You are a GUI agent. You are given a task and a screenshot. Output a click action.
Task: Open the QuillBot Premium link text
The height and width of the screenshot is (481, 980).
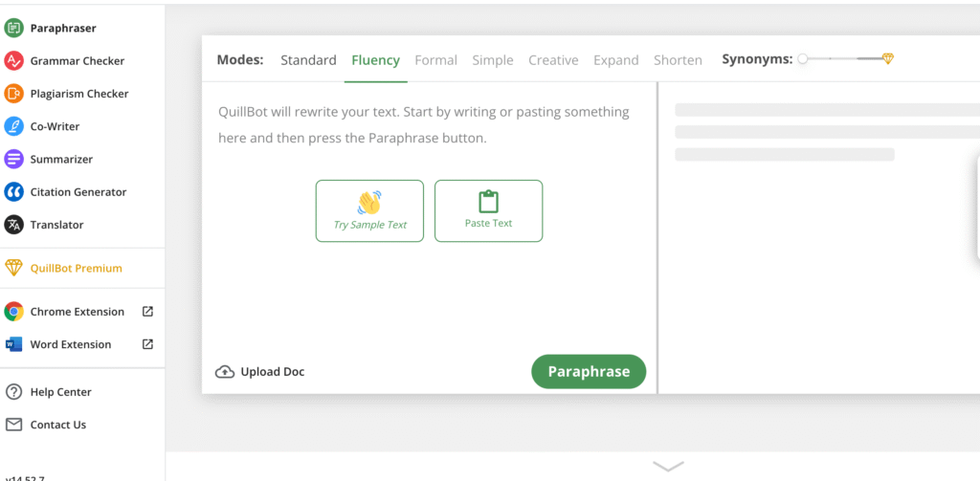77,268
